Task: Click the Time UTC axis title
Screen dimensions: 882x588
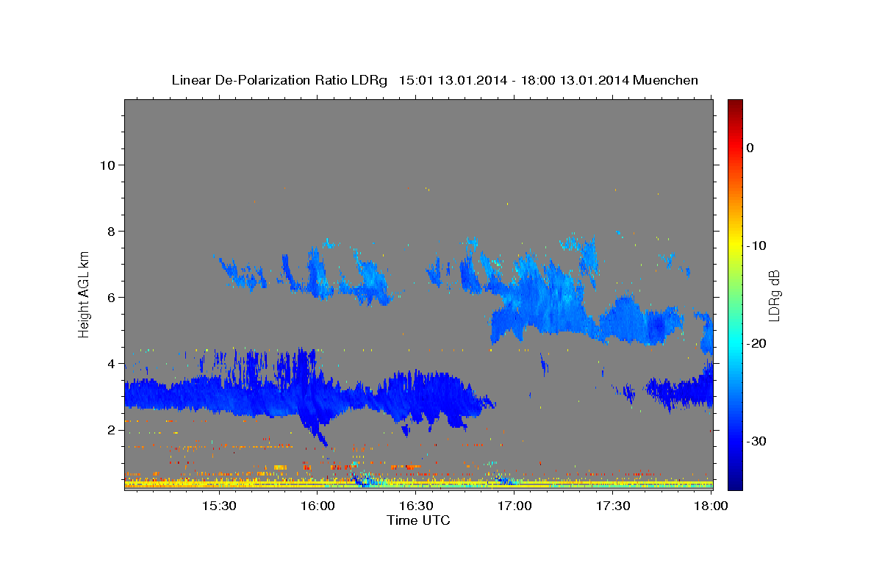Action: (x=418, y=520)
